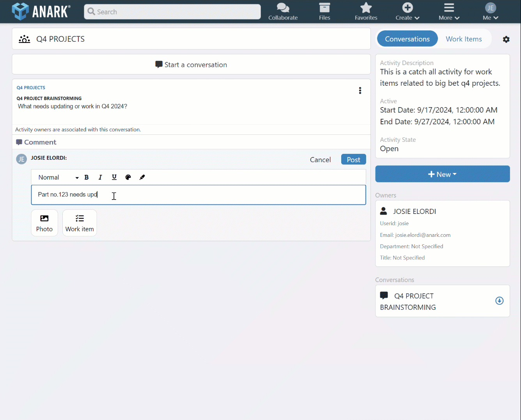Open the Collaborate section

click(x=283, y=12)
